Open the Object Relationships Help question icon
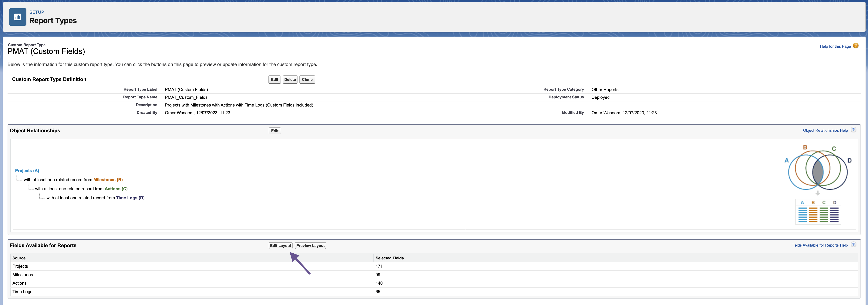Screen dimensions: 868x305 click(x=853, y=130)
